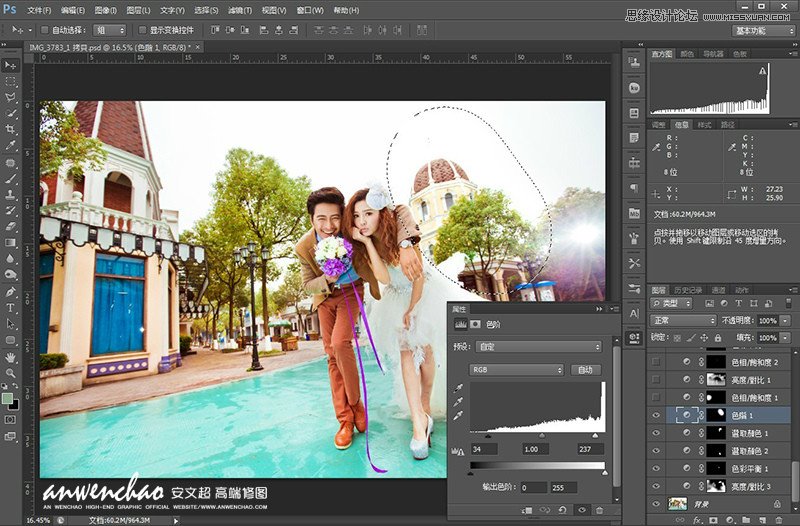Viewport: 800px width, 526px height.
Task: Pick the Horizontal Type tool
Action: point(11,306)
